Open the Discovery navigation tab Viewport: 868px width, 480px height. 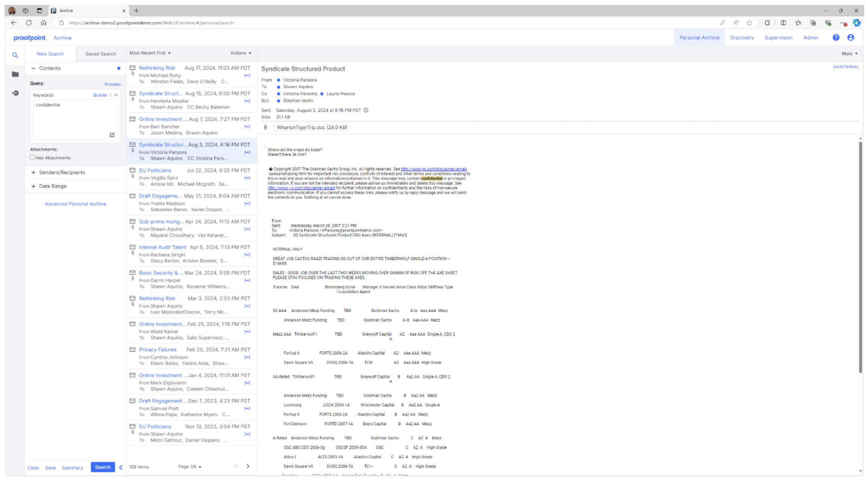[x=741, y=38]
